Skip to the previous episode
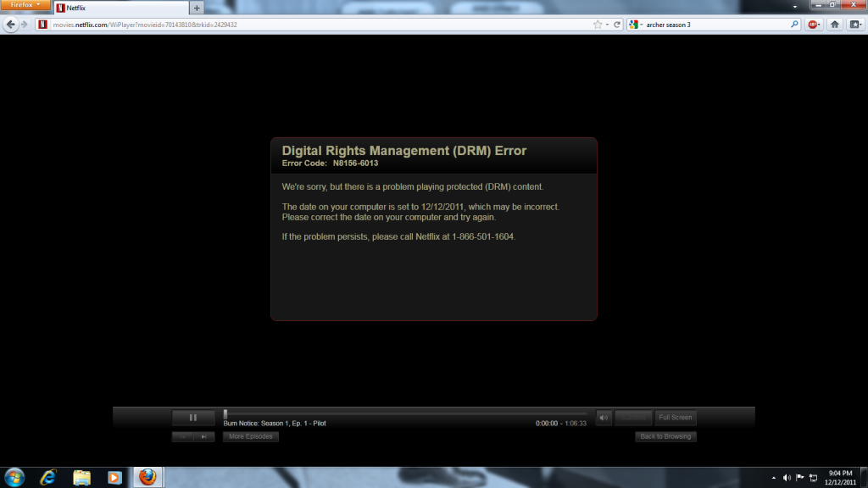868x488 pixels. click(x=183, y=436)
